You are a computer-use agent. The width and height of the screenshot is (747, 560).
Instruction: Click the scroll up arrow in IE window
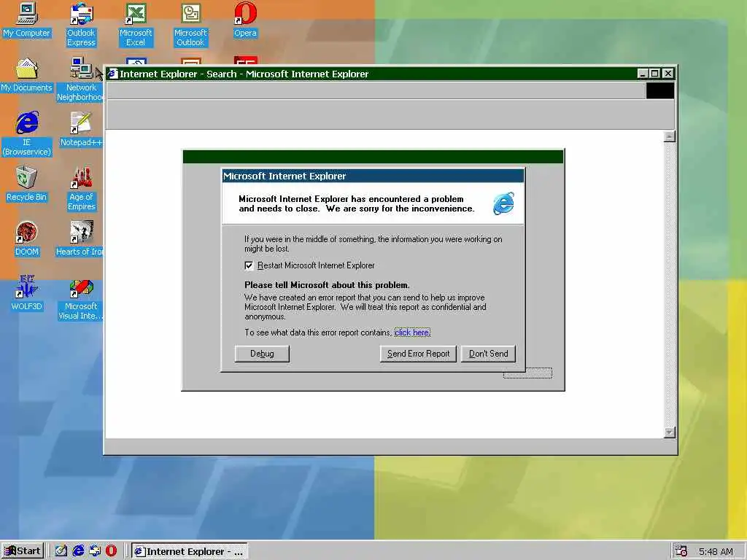click(670, 136)
